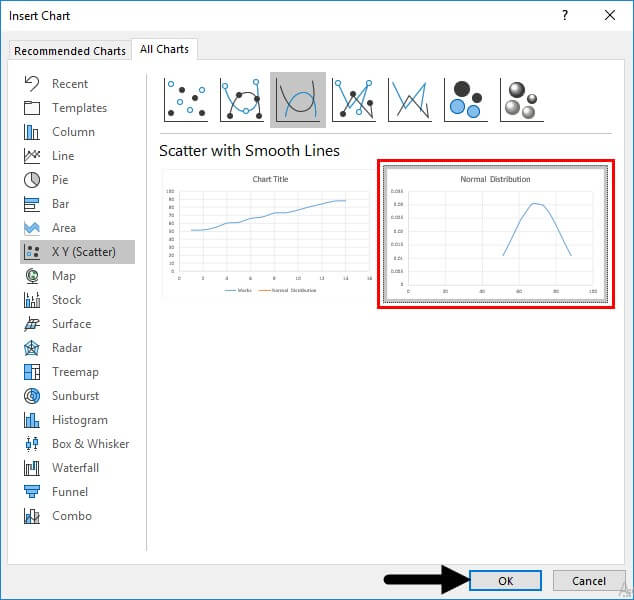Viewport: 634px width, 600px height.
Task: Select the Waterfall chart category
Action: tap(77, 468)
